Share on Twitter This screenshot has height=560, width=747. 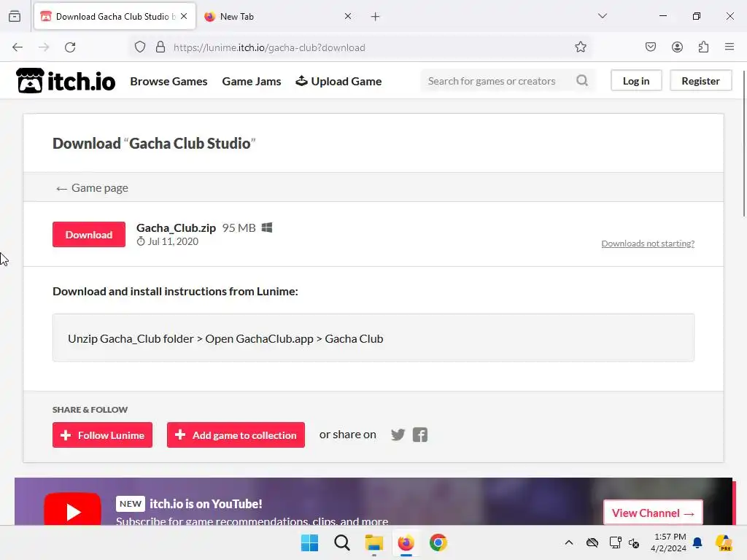tap(398, 435)
